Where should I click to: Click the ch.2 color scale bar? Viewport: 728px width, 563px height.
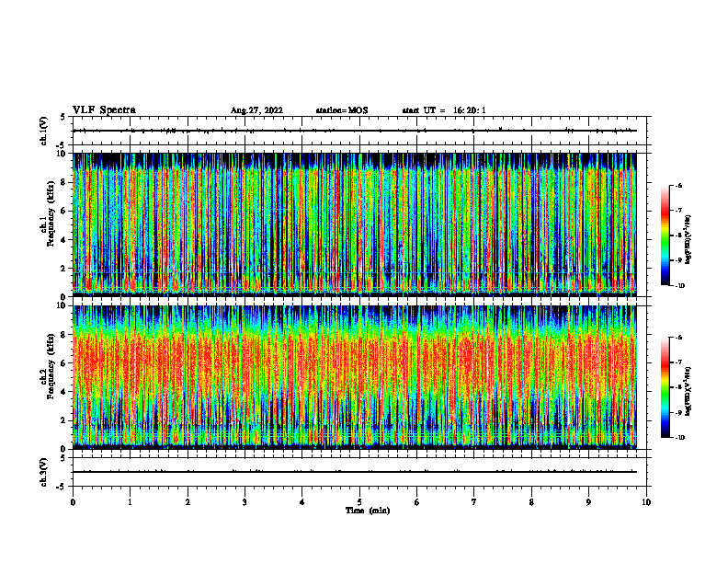(x=665, y=387)
